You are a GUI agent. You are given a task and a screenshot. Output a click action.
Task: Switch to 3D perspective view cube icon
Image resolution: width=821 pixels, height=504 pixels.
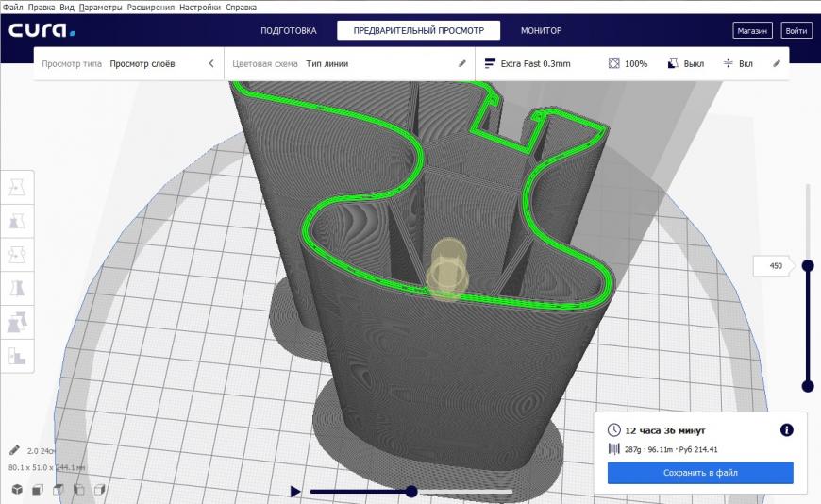(x=17, y=489)
